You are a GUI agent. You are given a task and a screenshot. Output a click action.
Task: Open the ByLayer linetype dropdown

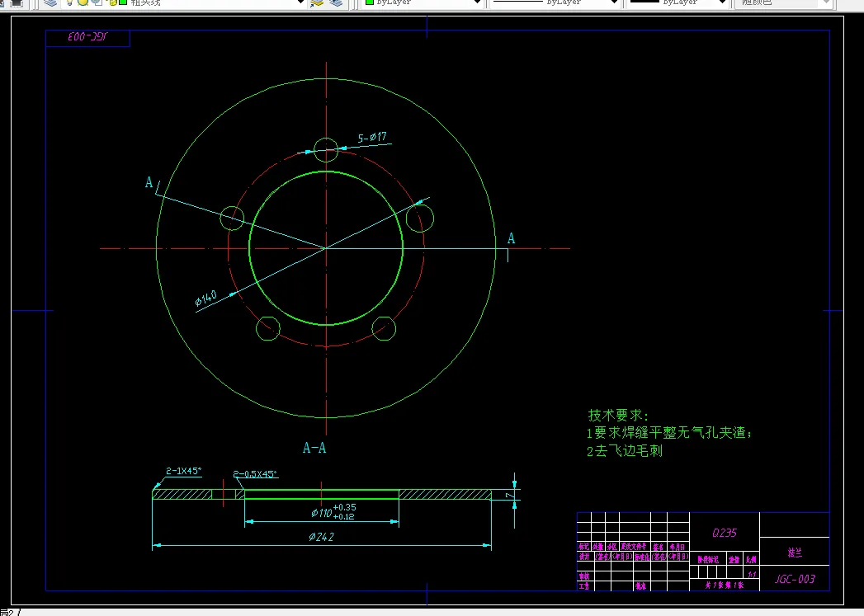(615, 2)
